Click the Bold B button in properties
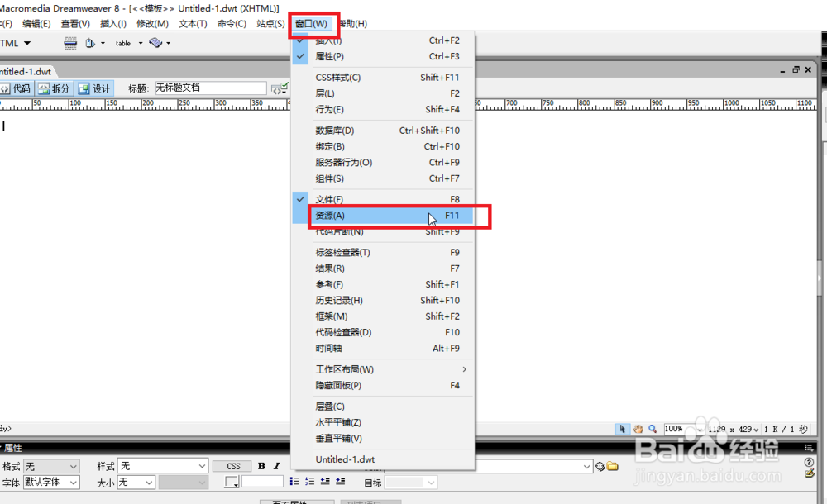The image size is (827, 504). 261,466
